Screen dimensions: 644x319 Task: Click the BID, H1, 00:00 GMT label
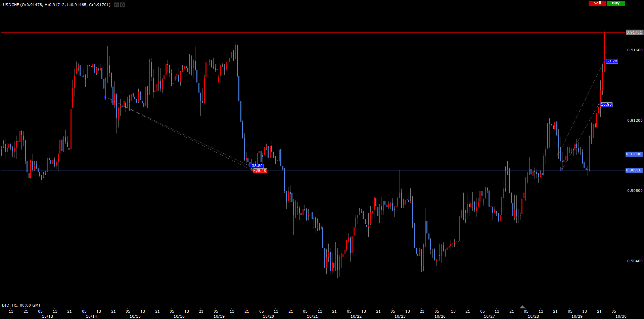pyautogui.click(x=21, y=305)
